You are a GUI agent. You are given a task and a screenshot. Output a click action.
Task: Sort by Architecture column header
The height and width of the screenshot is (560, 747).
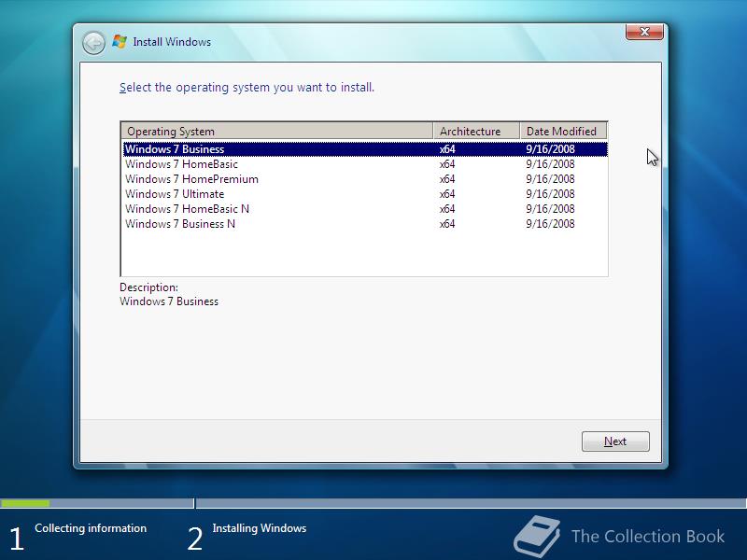click(476, 131)
